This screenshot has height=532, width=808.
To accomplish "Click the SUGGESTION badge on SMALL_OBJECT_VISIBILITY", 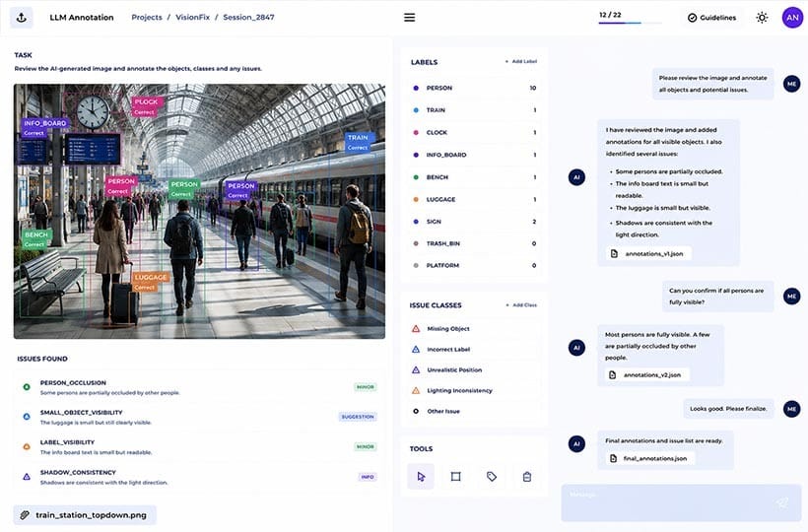I will coord(358,417).
